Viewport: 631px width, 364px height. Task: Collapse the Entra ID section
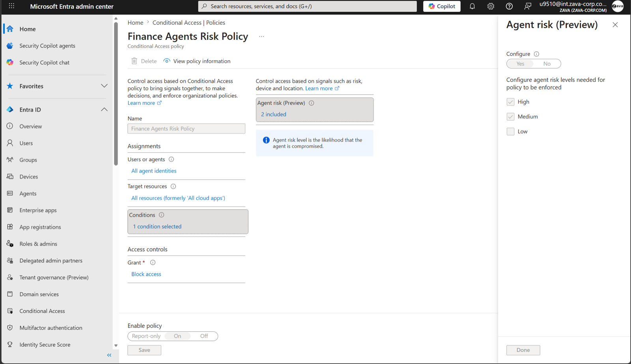coord(104,110)
